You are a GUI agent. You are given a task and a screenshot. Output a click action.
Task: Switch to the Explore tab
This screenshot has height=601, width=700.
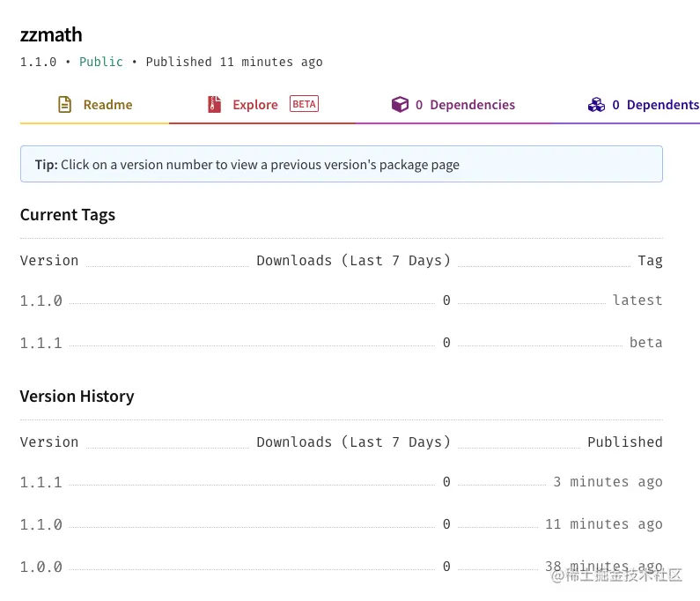point(254,105)
